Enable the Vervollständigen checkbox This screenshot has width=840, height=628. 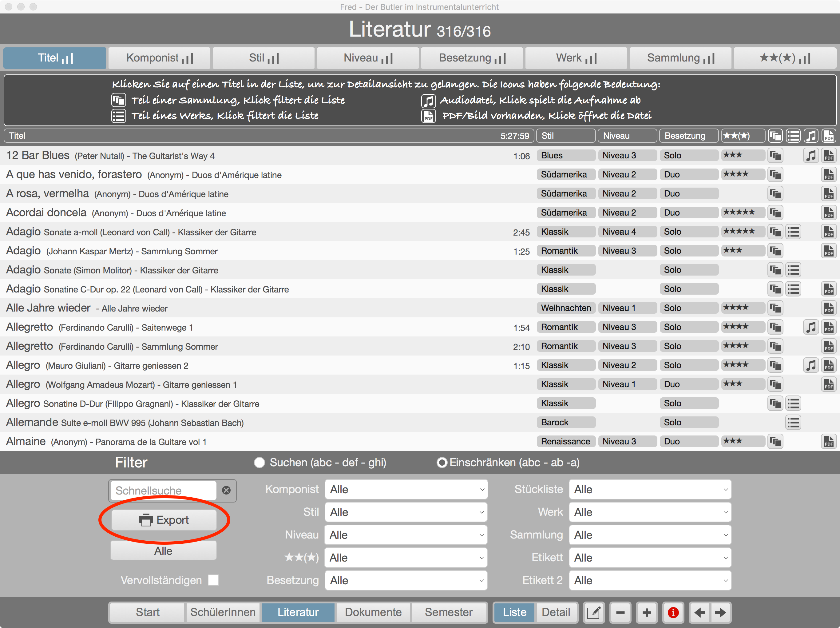[x=213, y=580]
